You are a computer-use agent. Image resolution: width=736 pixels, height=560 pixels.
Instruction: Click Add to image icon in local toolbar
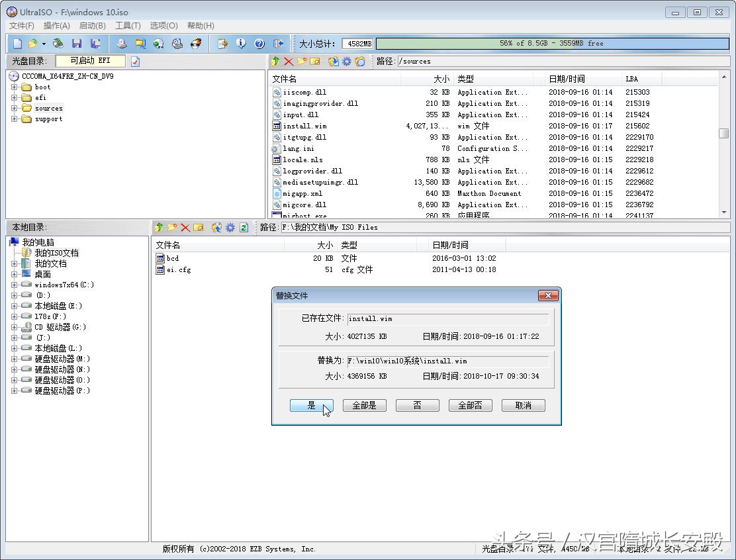[216, 228]
